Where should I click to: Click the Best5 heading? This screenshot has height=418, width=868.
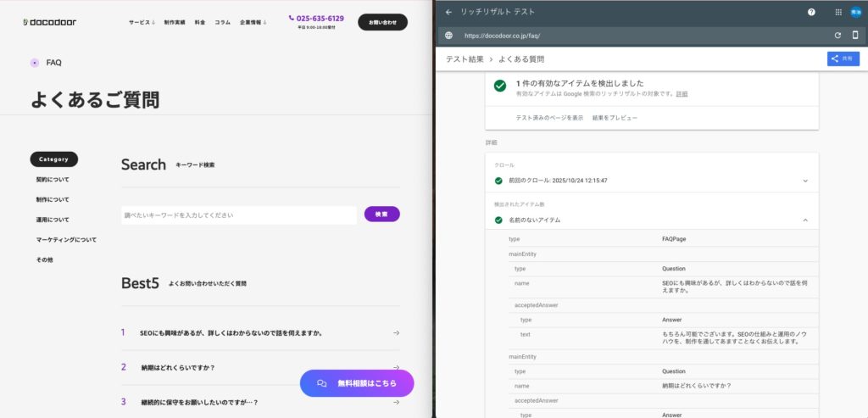[x=140, y=283]
